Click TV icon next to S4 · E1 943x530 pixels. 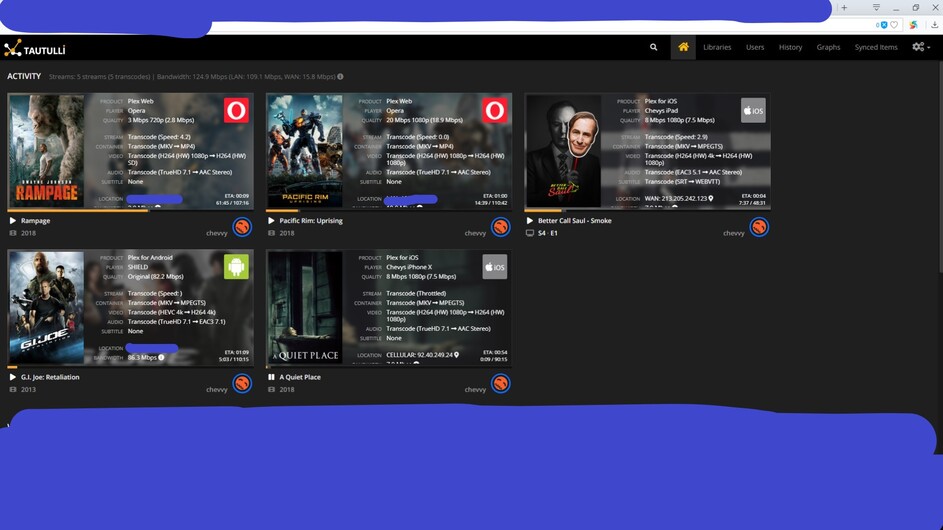530,233
